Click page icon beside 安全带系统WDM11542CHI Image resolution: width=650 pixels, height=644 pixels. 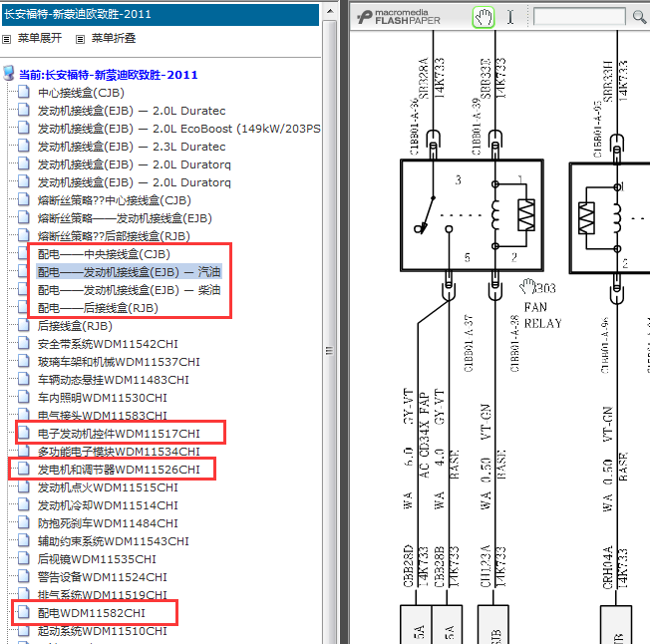24,343
